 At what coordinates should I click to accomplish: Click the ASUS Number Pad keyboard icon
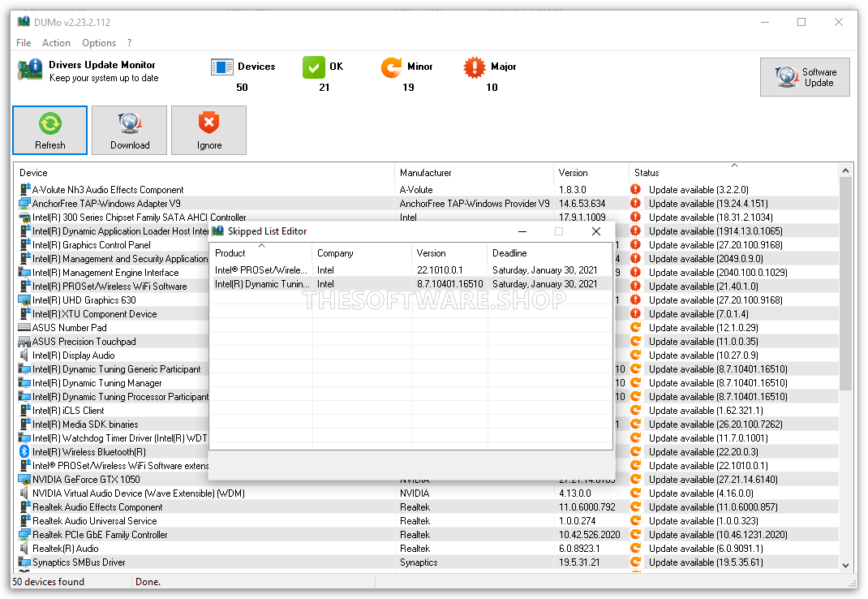pos(24,327)
